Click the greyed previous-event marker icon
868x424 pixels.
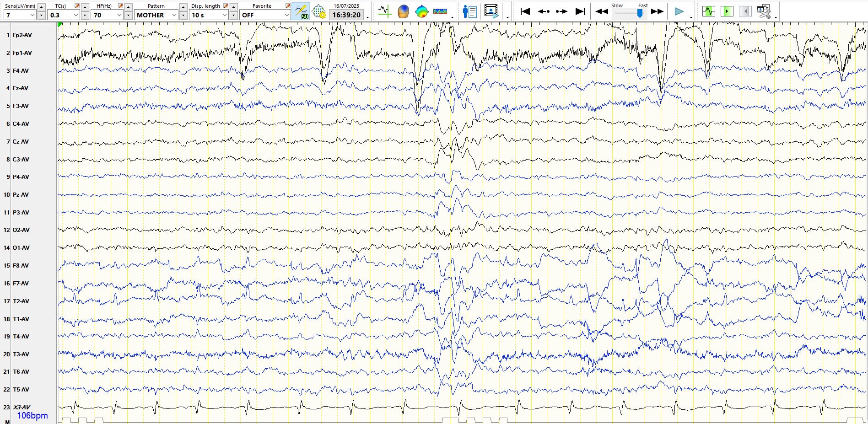tap(745, 11)
